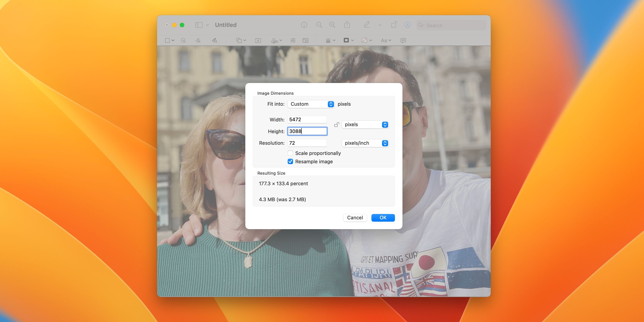Open the Markup pen options chevron
This screenshot has width=644, height=322.
pos(380,25)
